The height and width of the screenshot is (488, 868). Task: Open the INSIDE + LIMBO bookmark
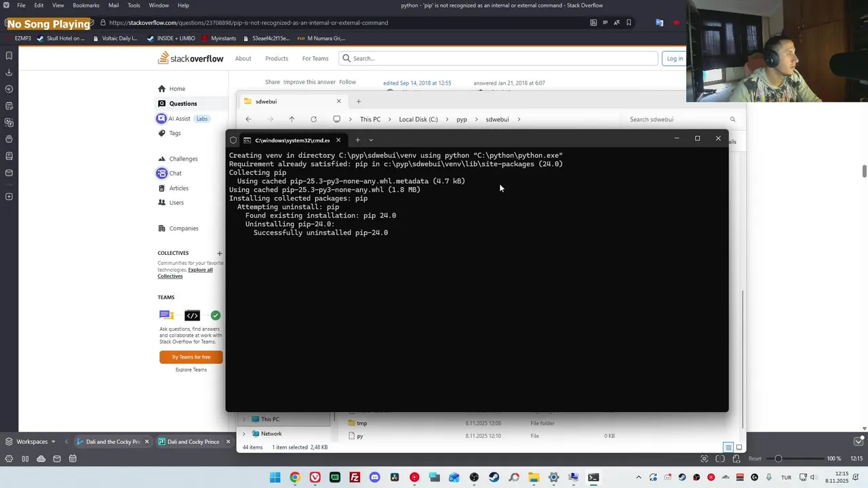pyautogui.click(x=171, y=39)
